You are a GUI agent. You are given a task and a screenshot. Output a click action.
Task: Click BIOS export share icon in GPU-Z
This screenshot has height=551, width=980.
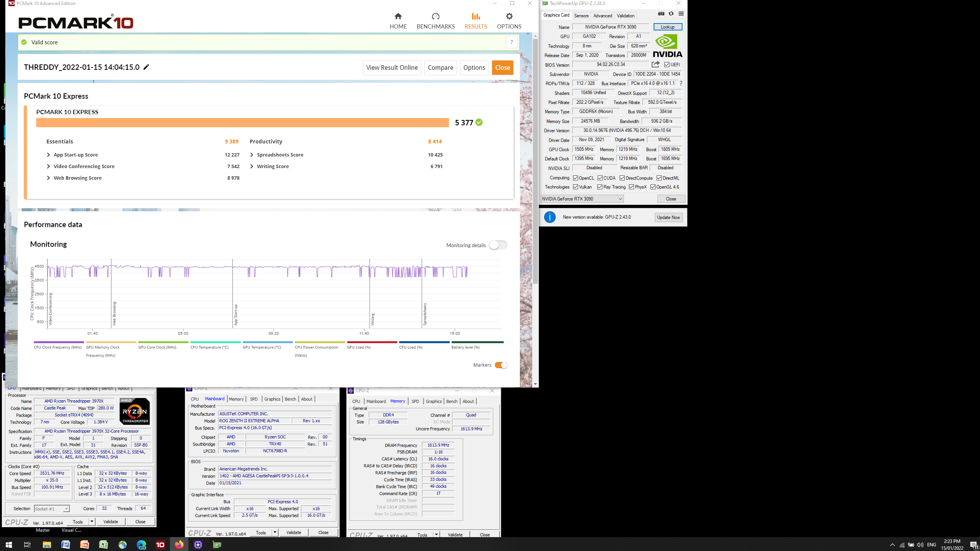[656, 64]
